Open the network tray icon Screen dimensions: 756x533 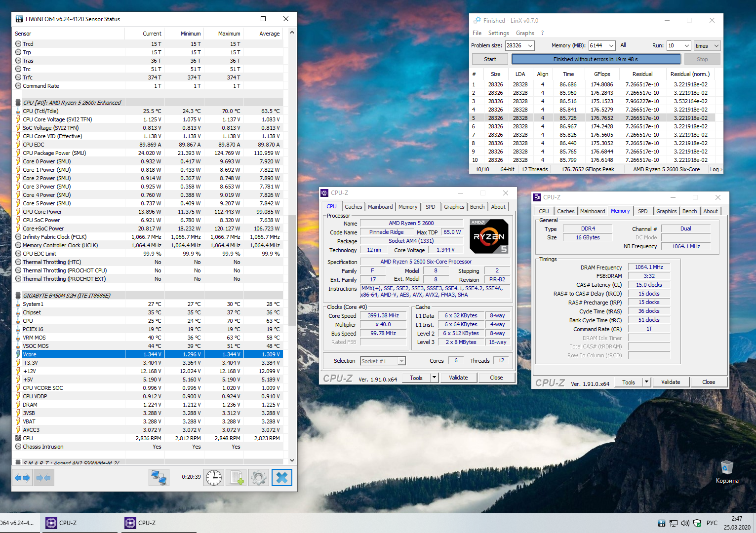pos(674,523)
